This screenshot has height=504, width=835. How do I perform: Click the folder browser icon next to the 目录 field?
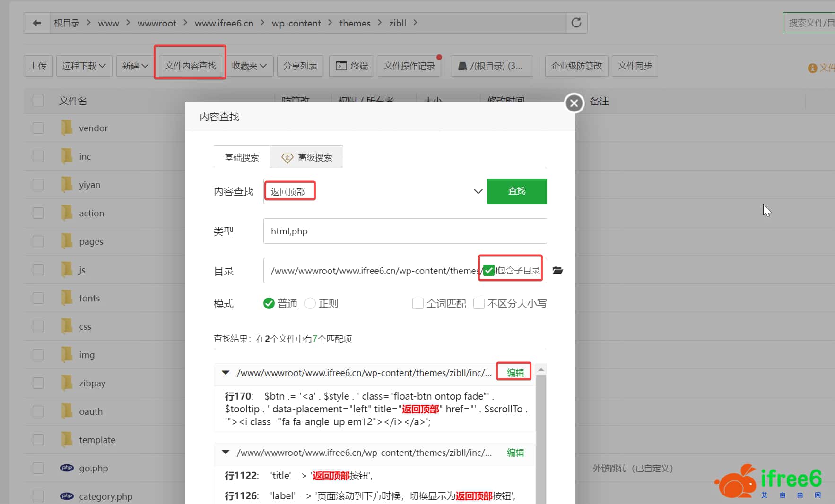(557, 270)
